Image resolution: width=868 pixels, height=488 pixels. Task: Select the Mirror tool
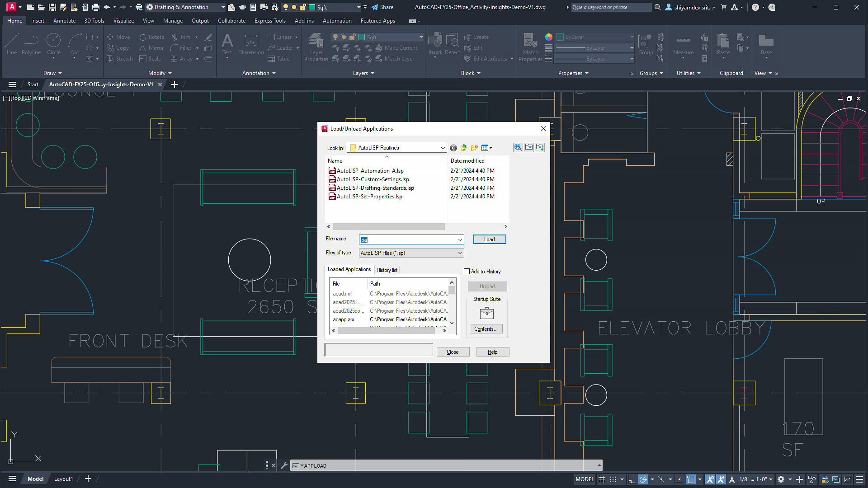[x=151, y=47]
